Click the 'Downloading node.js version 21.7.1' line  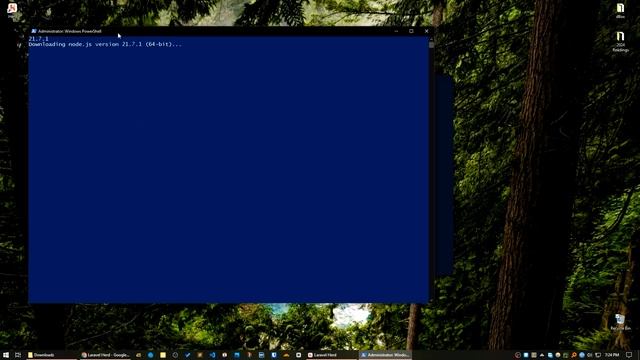coord(105,44)
